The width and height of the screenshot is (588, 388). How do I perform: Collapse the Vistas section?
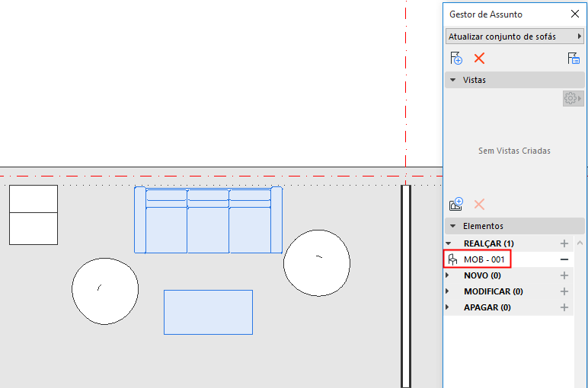[x=453, y=80]
